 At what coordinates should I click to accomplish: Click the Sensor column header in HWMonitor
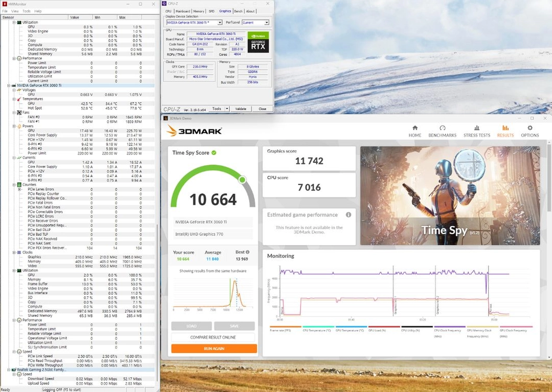tap(35, 17)
